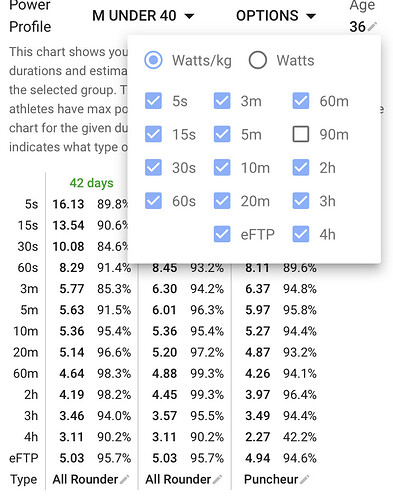
Task: Click the 42 days column header
Action: (91, 183)
